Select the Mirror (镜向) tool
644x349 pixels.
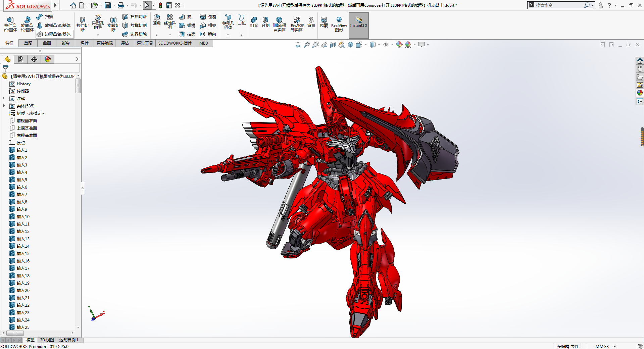[x=208, y=34]
